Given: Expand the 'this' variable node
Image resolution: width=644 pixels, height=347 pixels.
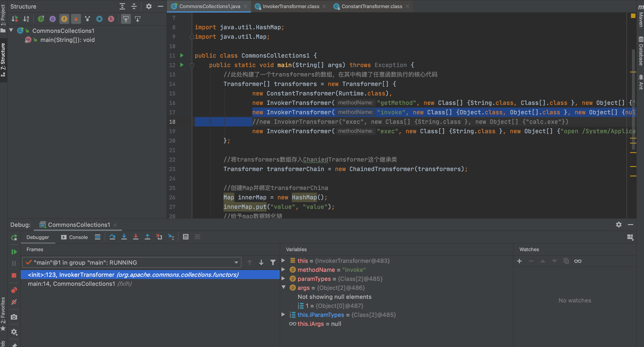Looking at the screenshot, I should tap(283, 260).
